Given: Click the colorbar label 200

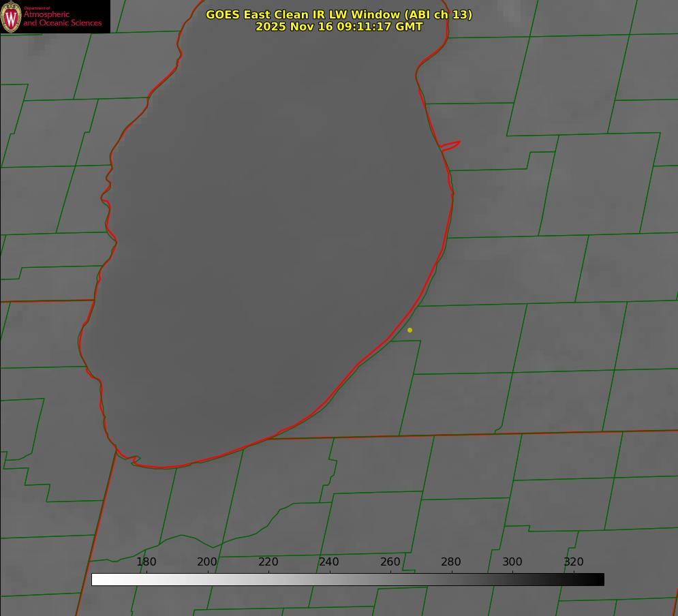Looking at the screenshot, I should (x=207, y=562).
